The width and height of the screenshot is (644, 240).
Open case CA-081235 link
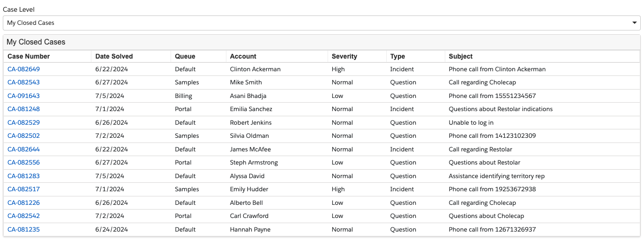click(x=23, y=229)
